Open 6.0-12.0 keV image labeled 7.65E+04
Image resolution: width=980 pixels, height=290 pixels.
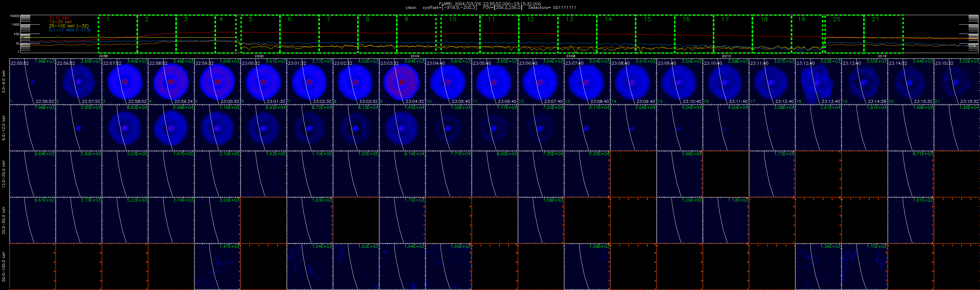click(402, 128)
